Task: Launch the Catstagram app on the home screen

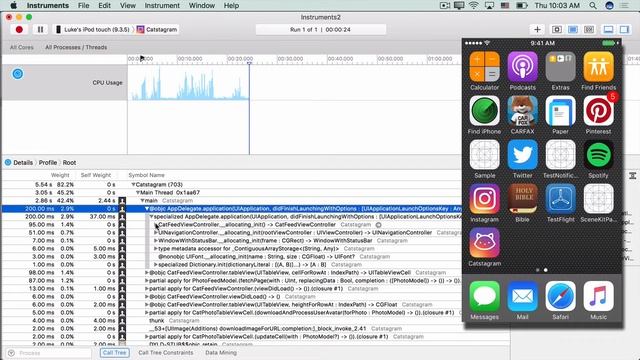Action: [x=484, y=243]
